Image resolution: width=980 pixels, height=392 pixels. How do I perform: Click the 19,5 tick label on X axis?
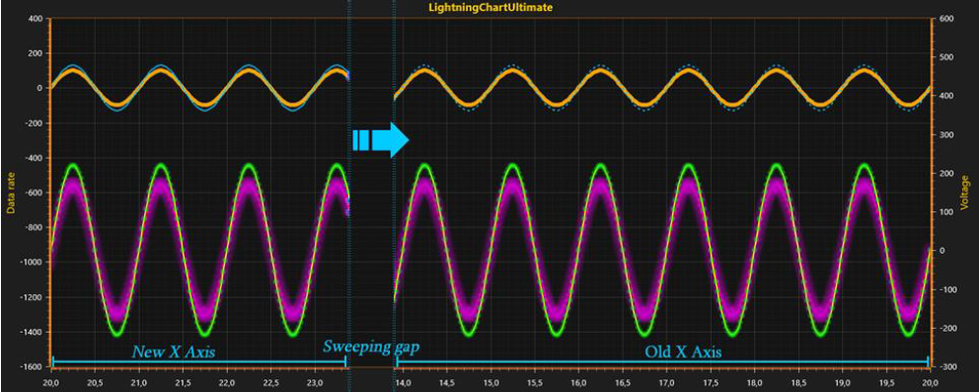(885, 382)
